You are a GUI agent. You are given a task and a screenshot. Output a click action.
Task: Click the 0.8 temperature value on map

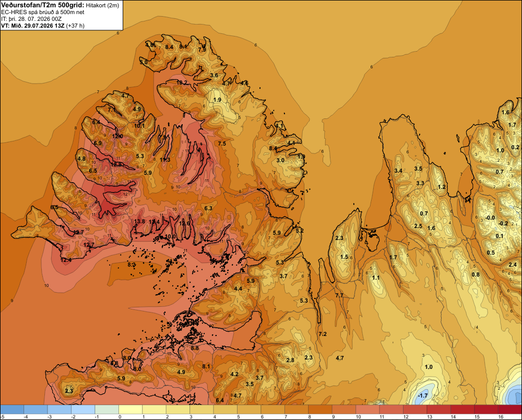(x=476, y=274)
